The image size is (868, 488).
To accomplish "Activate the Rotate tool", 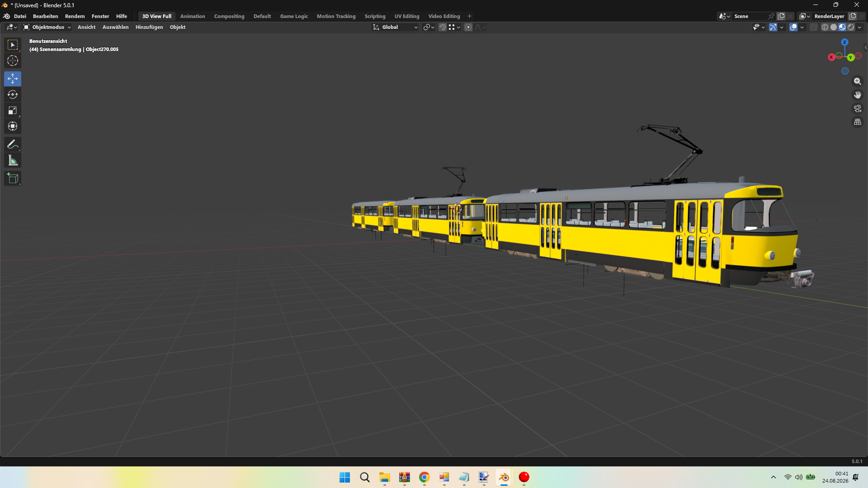I will coord(13,94).
